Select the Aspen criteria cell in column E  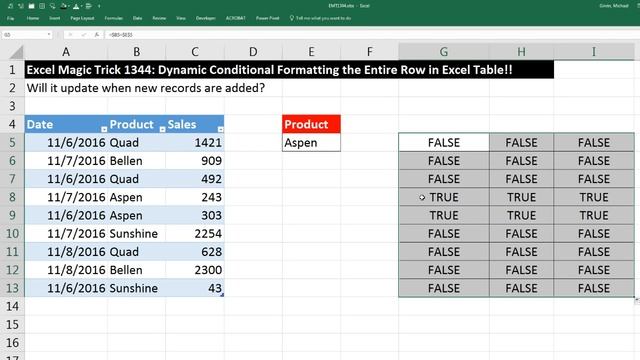click(x=311, y=142)
